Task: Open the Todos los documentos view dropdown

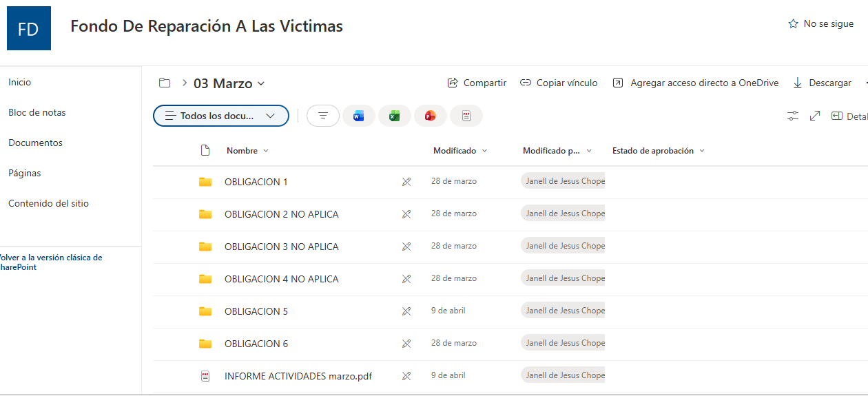Action: point(221,116)
